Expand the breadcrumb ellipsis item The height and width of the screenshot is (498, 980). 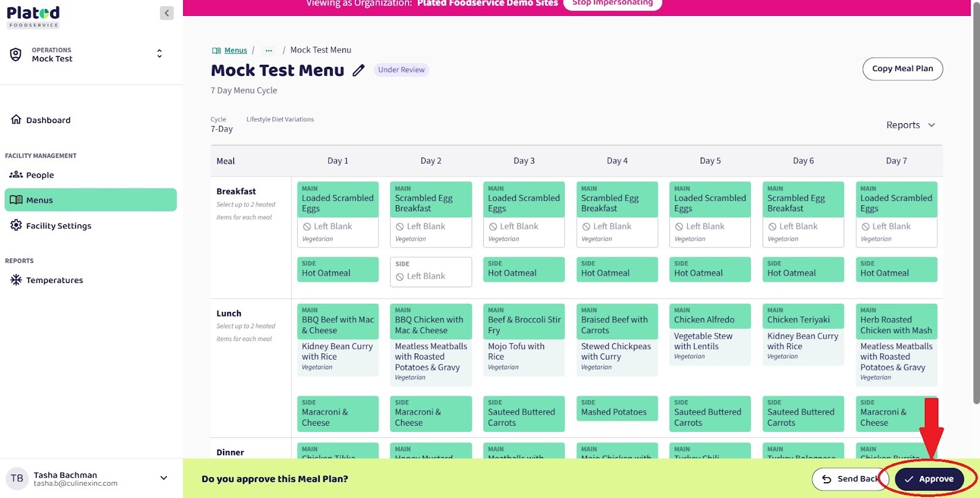tap(268, 50)
